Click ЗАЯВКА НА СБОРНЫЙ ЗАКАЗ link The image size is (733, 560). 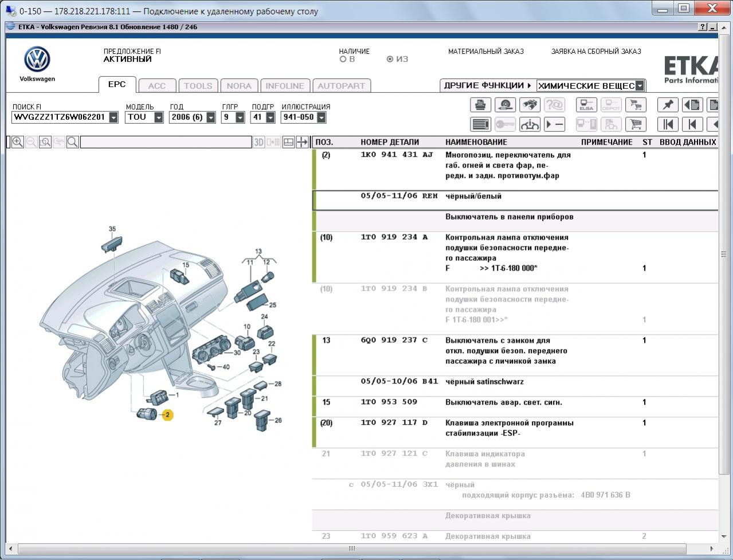pos(596,51)
